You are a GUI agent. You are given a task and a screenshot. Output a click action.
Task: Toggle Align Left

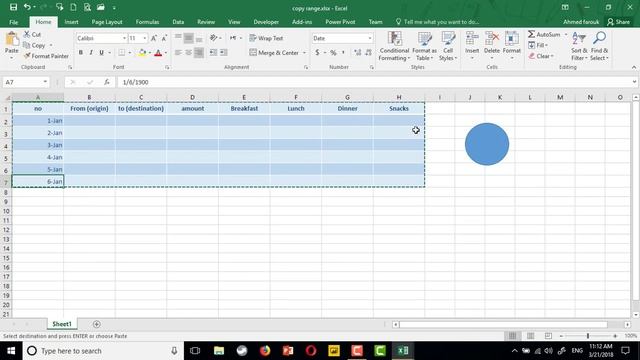pos(178,53)
